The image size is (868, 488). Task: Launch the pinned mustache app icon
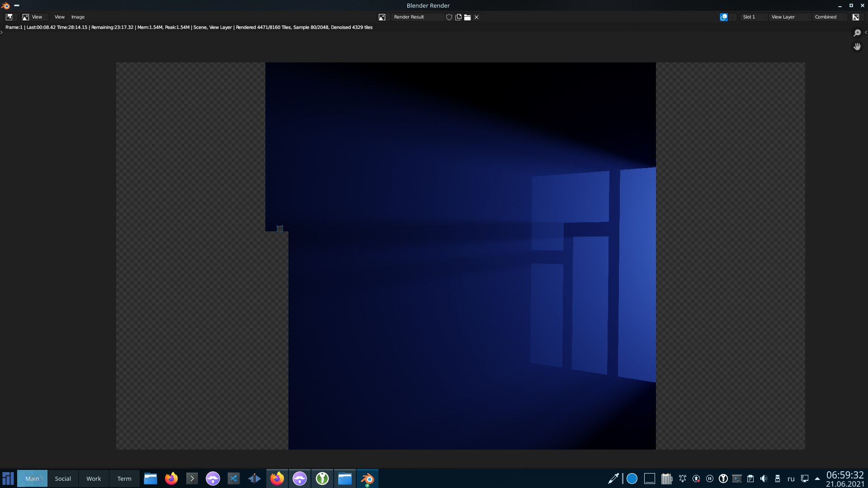pos(213,479)
